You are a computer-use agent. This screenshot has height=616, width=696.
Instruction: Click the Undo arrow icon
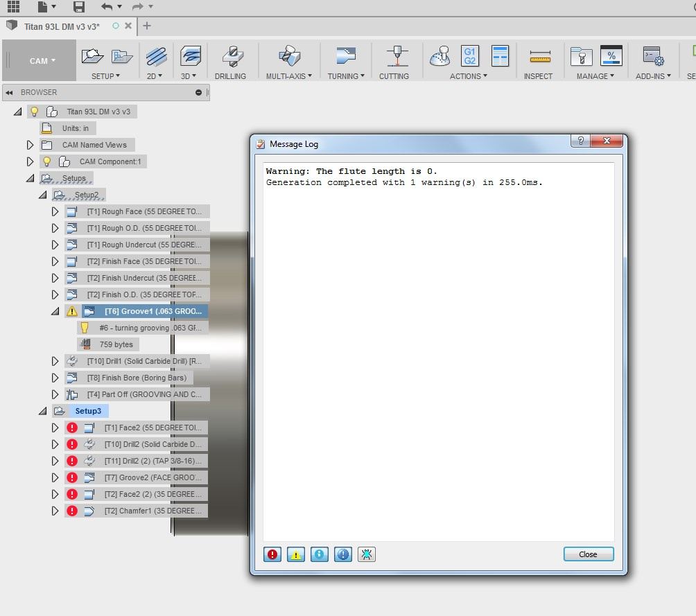coord(106,7)
